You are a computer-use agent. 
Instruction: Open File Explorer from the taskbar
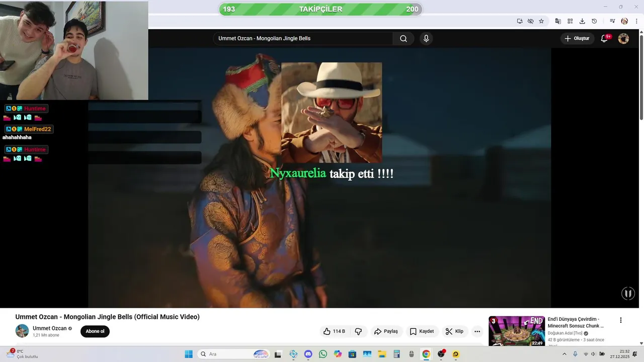(x=382, y=354)
